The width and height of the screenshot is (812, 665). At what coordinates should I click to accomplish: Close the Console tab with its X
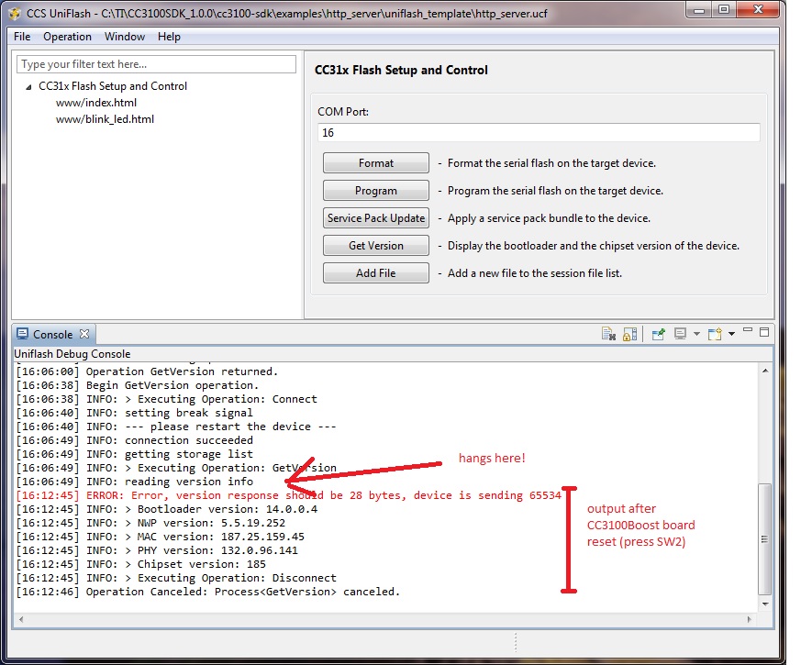point(84,334)
